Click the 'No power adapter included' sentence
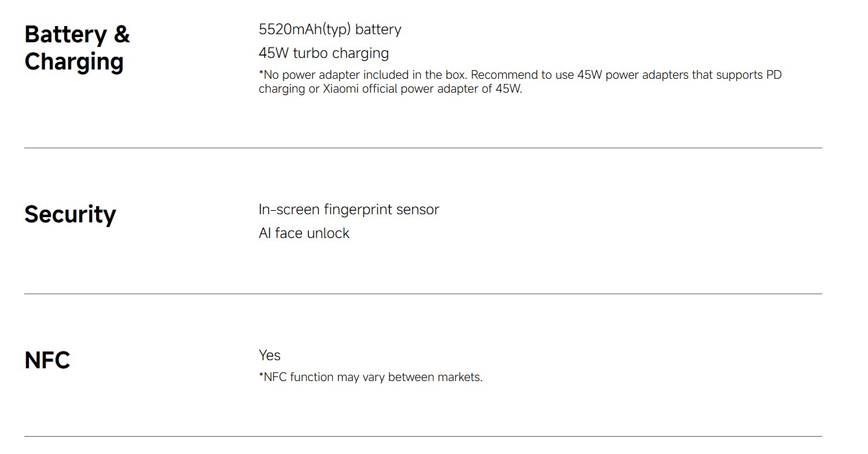868x454 pixels. pyautogui.click(x=363, y=75)
